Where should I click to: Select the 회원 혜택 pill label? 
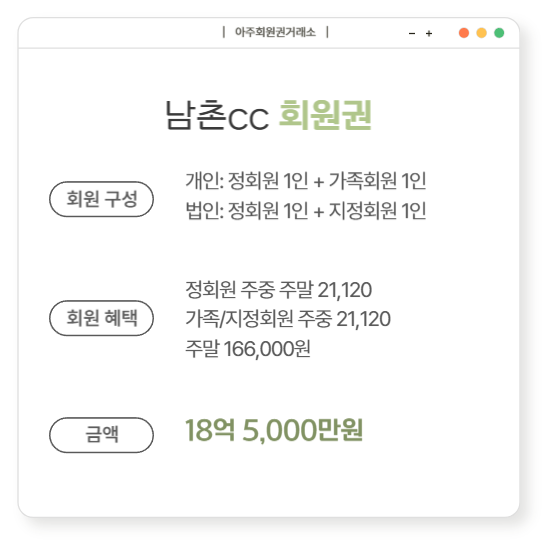(101, 318)
